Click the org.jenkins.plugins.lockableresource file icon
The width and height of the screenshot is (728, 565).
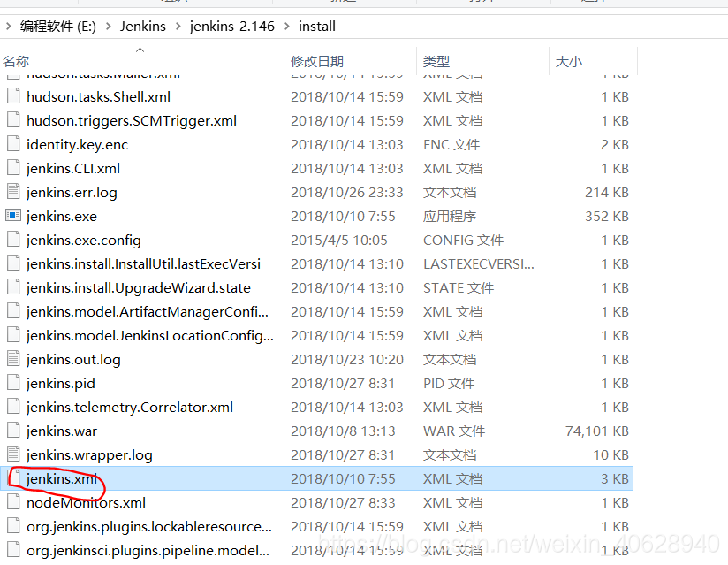pyautogui.click(x=13, y=525)
